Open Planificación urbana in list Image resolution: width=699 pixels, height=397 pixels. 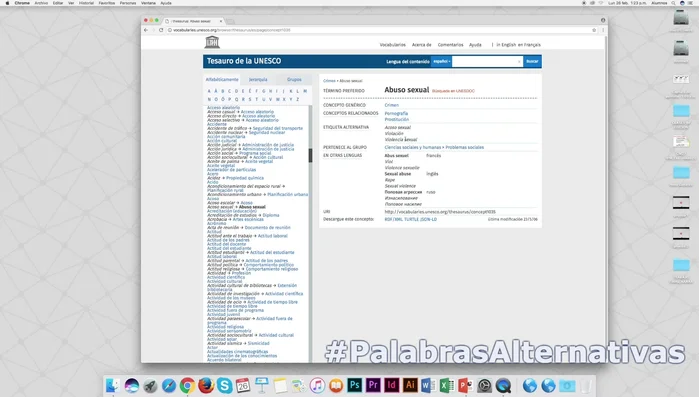(x=288, y=195)
